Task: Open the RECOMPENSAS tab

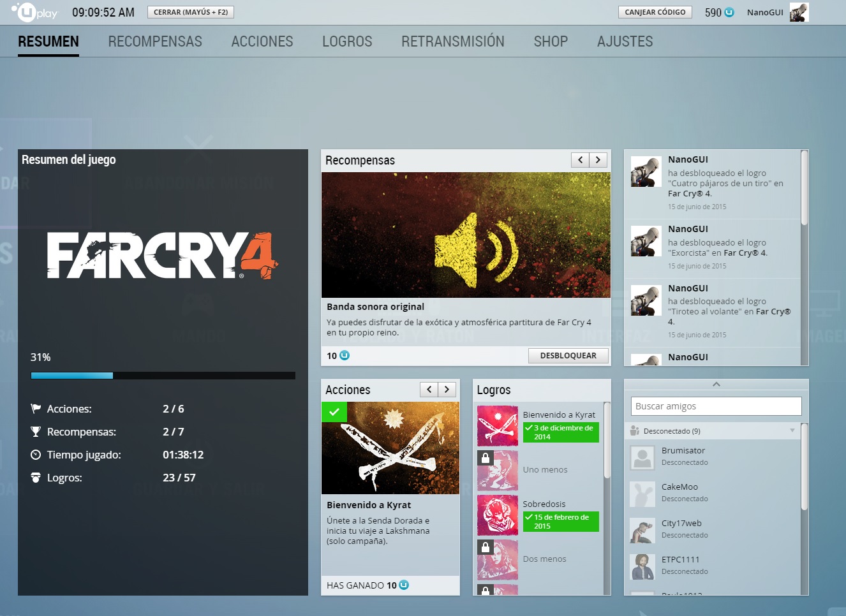Action: [x=155, y=41]
